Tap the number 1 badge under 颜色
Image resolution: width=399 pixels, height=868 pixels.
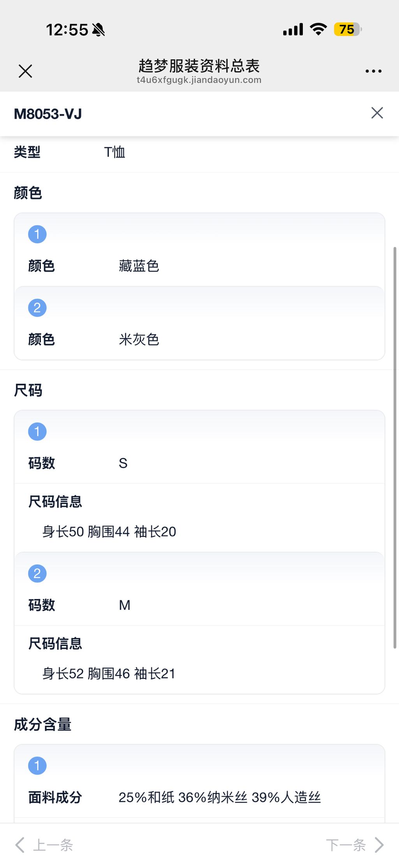coord(37,234)
